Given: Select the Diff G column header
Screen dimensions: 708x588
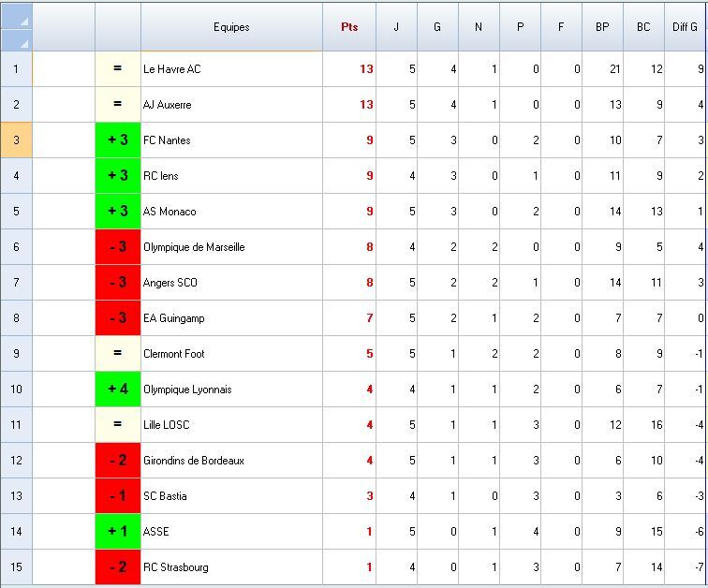Looking at the screenshot, I should pyautogui.click(x=686, y=27).
